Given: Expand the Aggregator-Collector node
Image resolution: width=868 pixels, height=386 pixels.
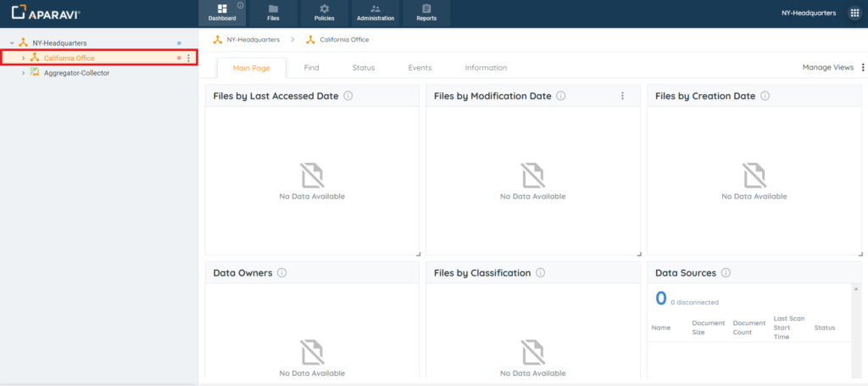Looking at the screenshot, I should [23, 73].
